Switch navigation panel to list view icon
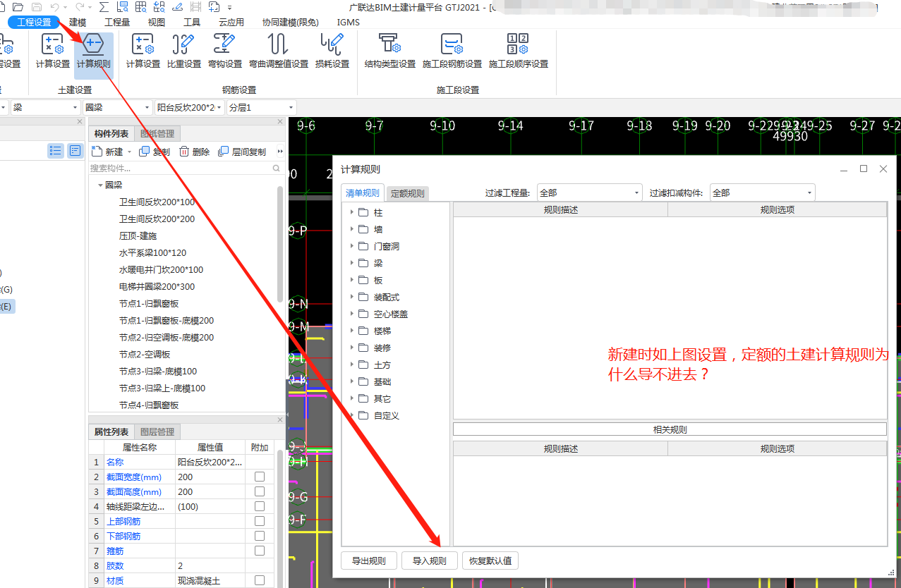Image resolution: width=901 pixels, height=588 pixels. 56,150
